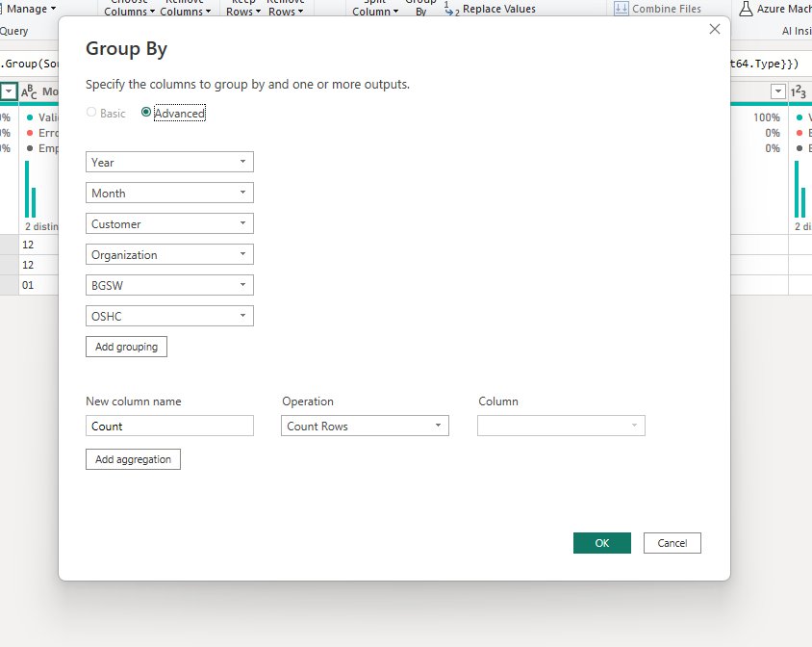Open the Count Rows operation dropdown
Image resolution: width=812 pixels, height=647 pixels.
[365, 426]
